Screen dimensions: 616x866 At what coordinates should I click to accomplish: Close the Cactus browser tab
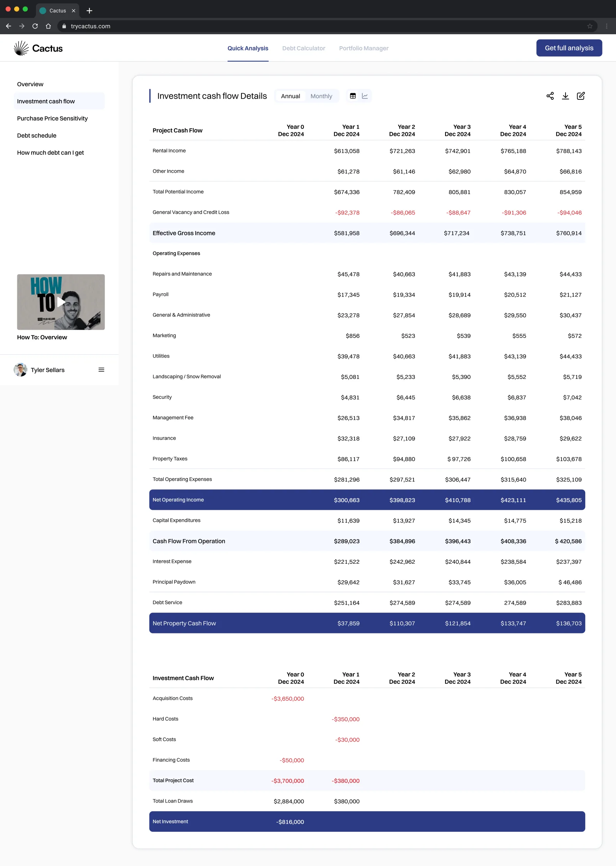[x=74, y=11]
